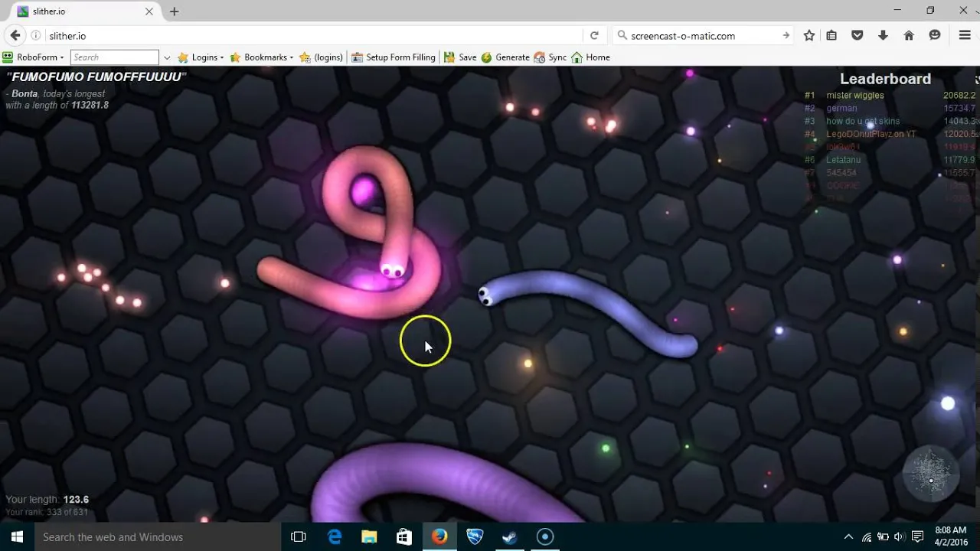This screenshot has width=980, height=551.
Task: Click leaderboard entry LegoDOnutPlayz on YT
Action: coord(871,135)
